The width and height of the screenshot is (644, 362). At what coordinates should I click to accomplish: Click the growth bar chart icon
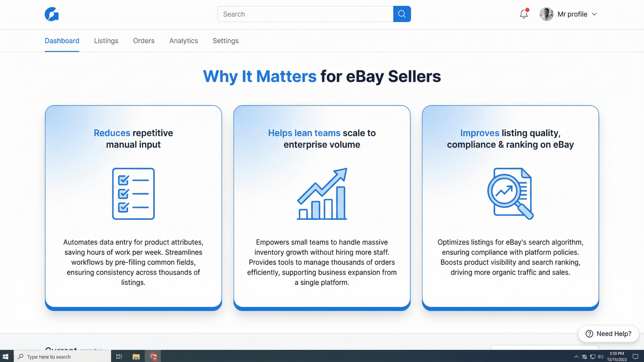[322, 194]
